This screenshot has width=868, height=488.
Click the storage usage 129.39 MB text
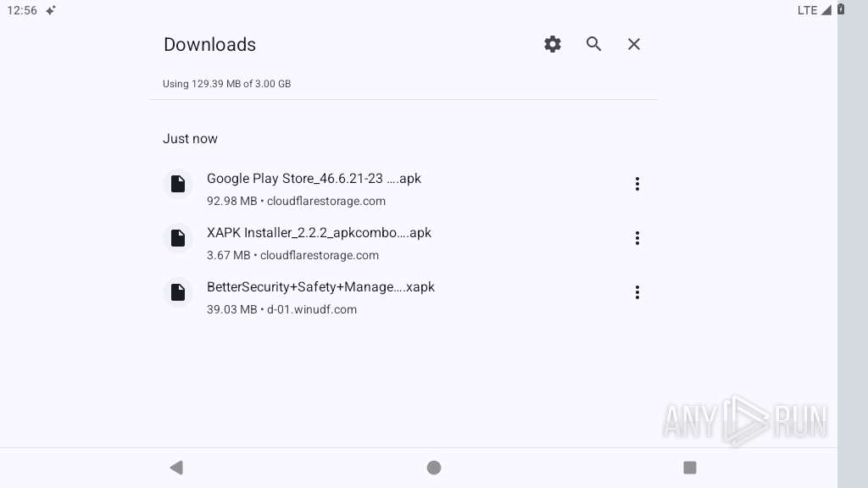pyautogui.click(x=226, y=84)
